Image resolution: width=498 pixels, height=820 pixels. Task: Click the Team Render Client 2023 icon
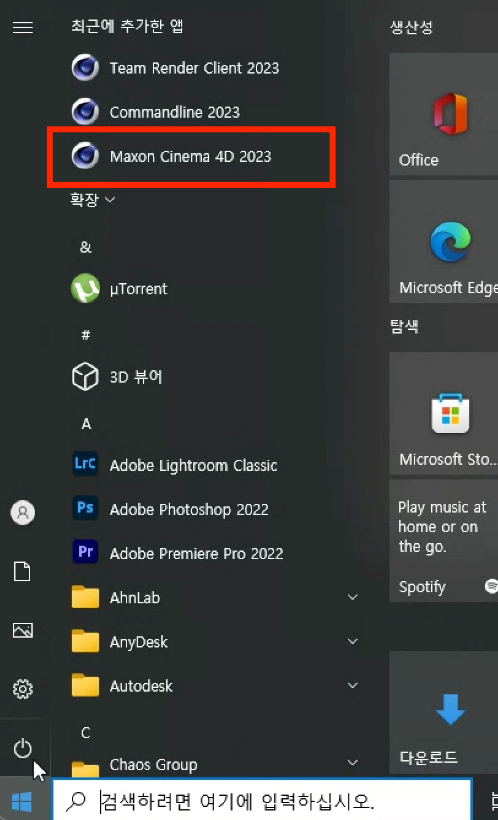tap(85, 68)
